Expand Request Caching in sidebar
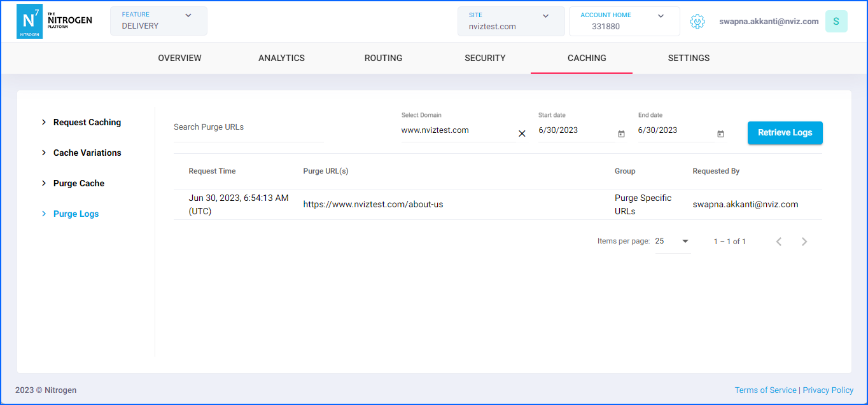Viewport: 868px width, 405px height. tap(87, 122)
